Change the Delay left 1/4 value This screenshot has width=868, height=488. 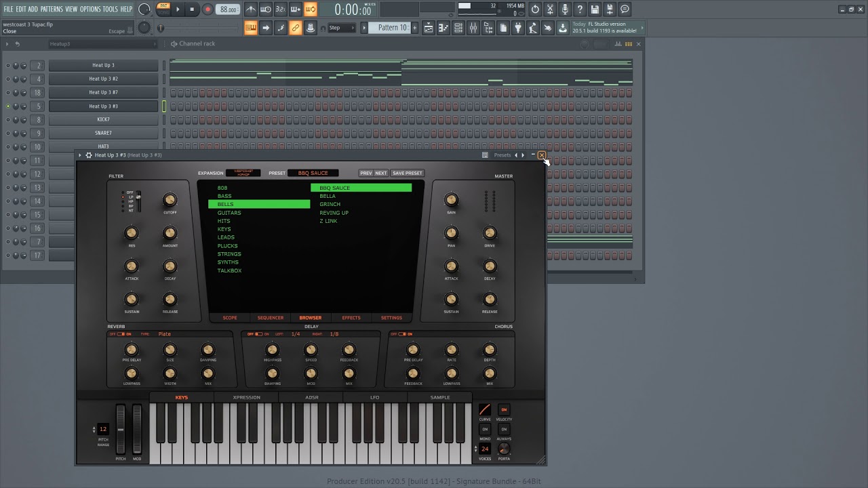(x=296, y=334)
